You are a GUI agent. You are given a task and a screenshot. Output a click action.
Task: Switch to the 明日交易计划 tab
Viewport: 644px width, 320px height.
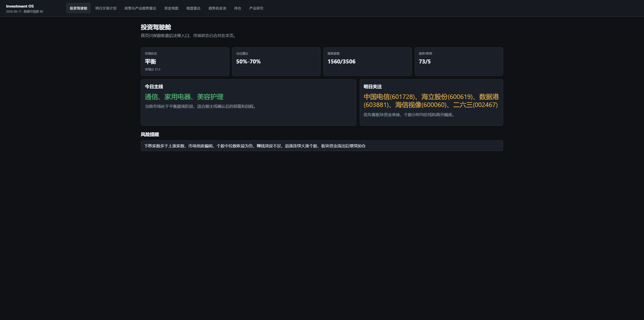[x=106, y=8]
